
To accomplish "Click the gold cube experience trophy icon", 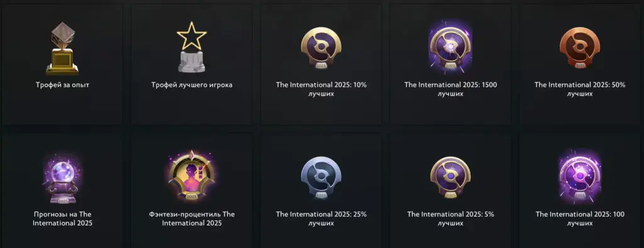I will pyautogui.click(x=62, y=48).
